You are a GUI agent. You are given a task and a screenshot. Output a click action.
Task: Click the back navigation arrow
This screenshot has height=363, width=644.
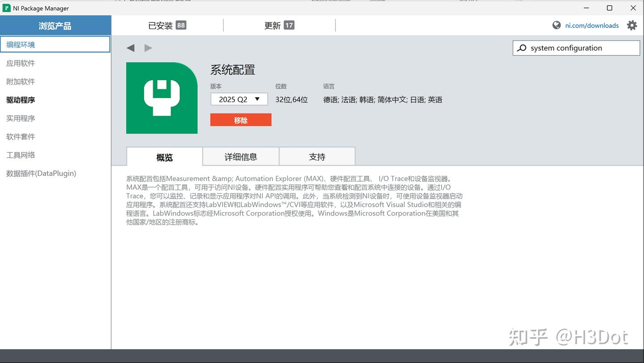pyautogui.click(x=130, y=47)
